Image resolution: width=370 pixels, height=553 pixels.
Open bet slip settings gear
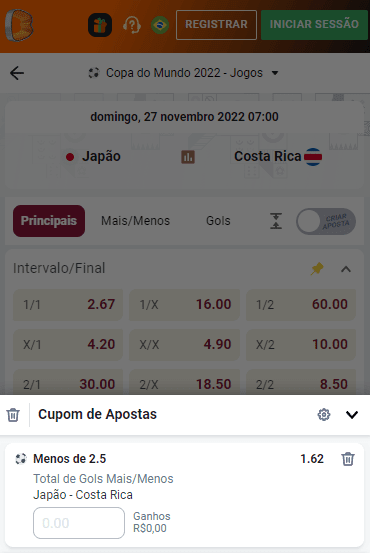(324, 415)
